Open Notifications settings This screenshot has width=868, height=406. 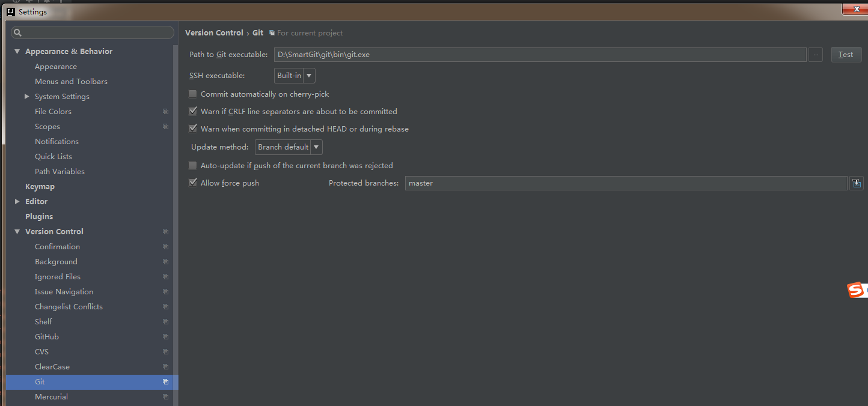[x=57, y=142]
